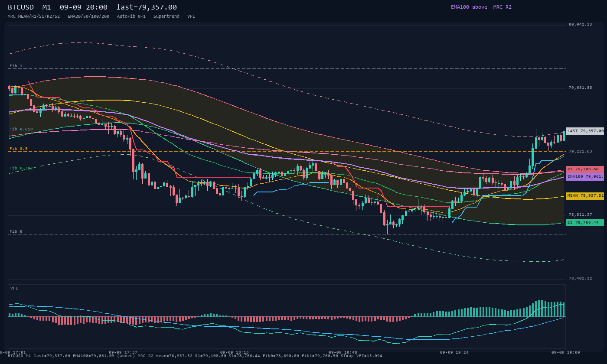The width and height of the screenshot is (607, 364).
Task: Click the Fib 0.5 level label
Action: pyautogui.click(x=18, y=149)
